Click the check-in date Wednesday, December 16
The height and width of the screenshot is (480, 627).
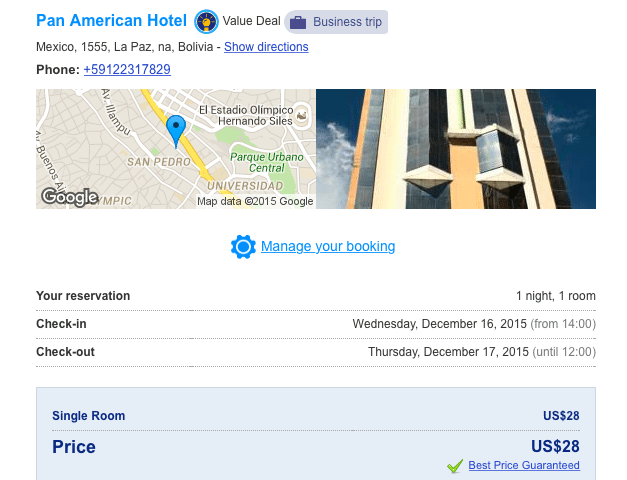(439, 324)
